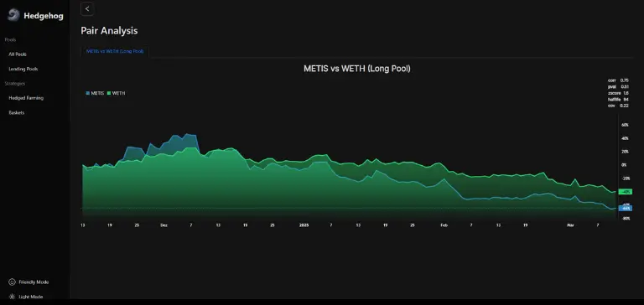The width and height of the screenshot is (644, 305).
Task: Click the Mar x-axis label
Action: pyautogui.click(x=570, y=225)
